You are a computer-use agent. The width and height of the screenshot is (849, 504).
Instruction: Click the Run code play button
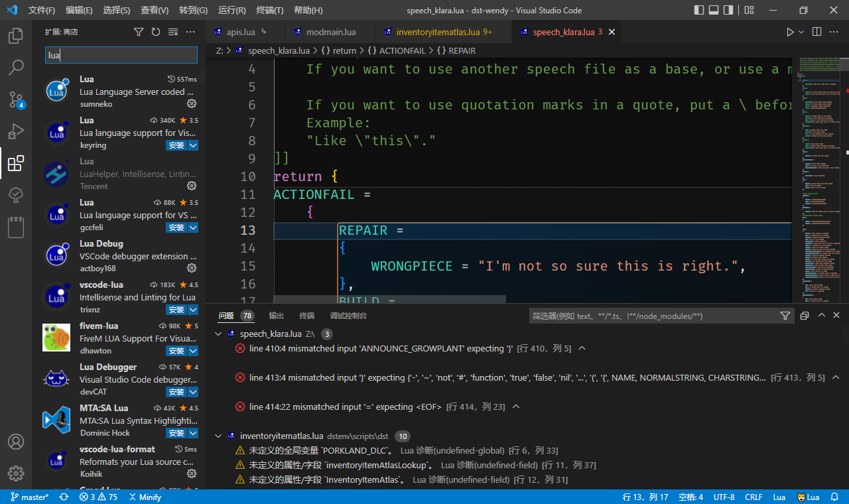789,32
